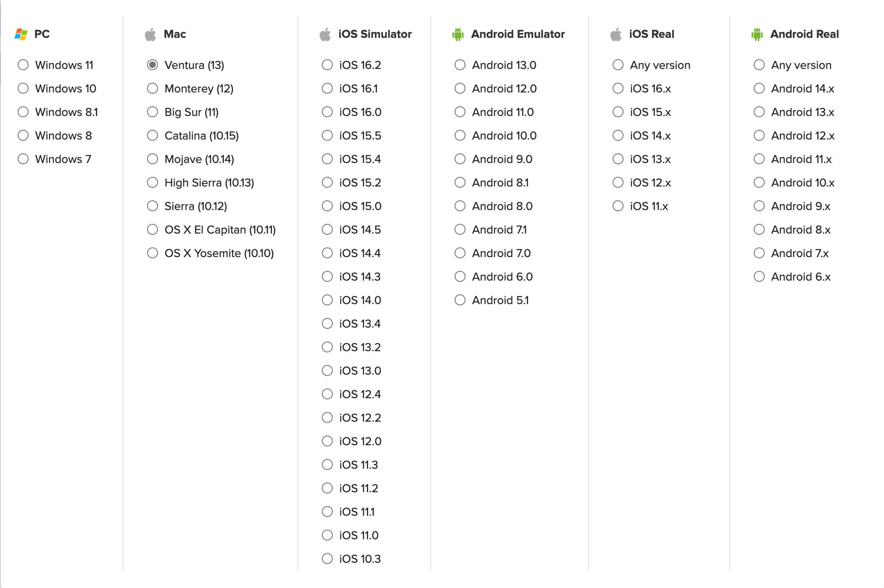Screen dimensions: 884x588
Task: Select Monterey (12) on Mac
Action: pyautogui.click(x=152, y=88)
